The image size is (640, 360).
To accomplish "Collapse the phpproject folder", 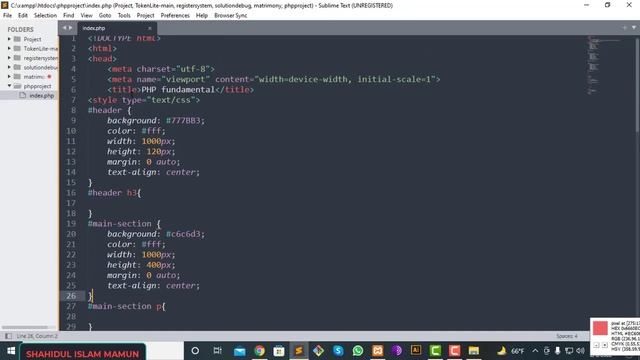I will coord(9,86).
